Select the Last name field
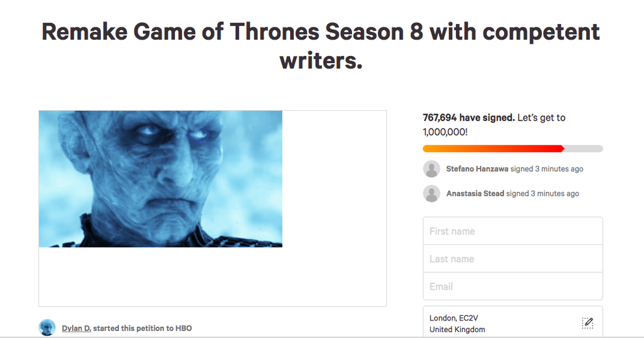The height and width of the screenshot is (340, 644). point(513,259)
